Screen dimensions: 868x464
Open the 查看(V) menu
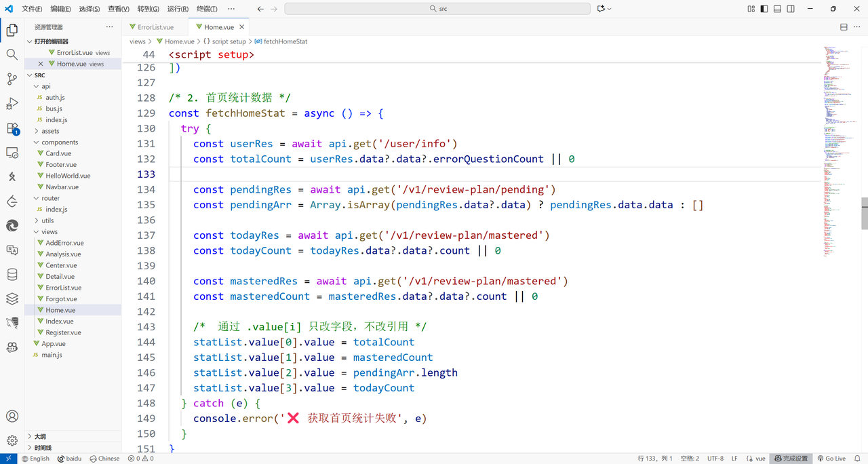(119, 9)
